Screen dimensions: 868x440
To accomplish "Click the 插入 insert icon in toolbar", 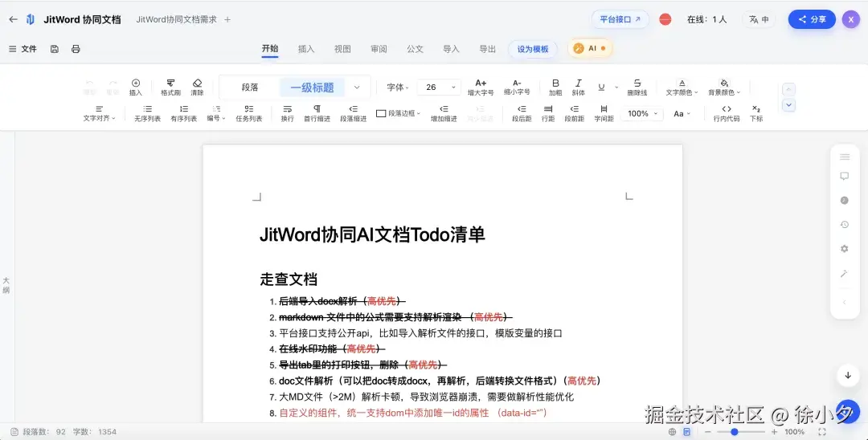I will [136, 87].
